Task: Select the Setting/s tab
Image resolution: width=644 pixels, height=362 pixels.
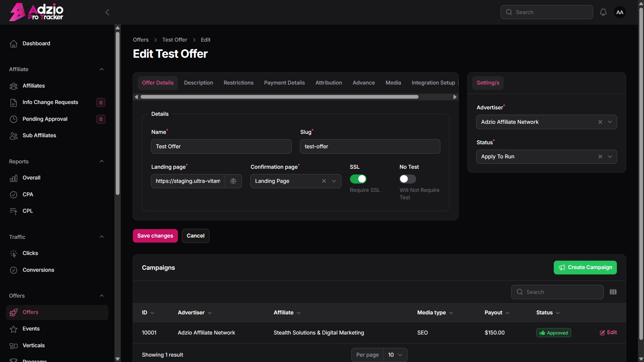Action: [x=488, y=83]
